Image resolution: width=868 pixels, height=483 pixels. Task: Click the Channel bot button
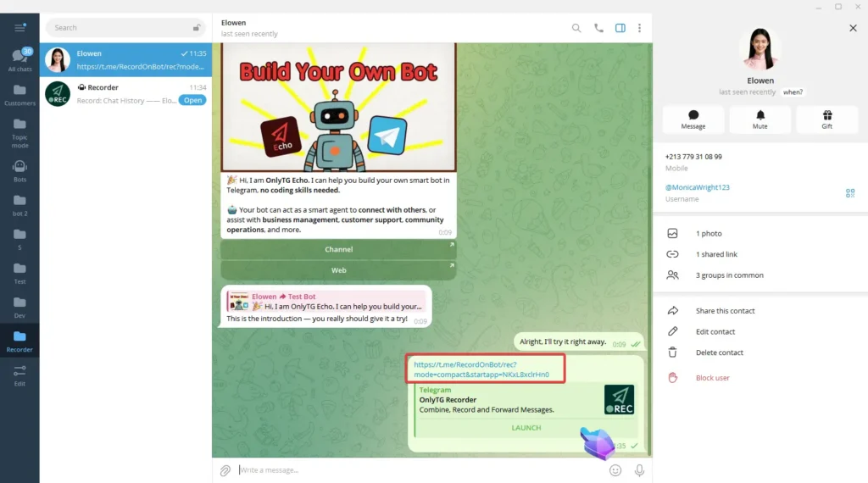(338, 249)
